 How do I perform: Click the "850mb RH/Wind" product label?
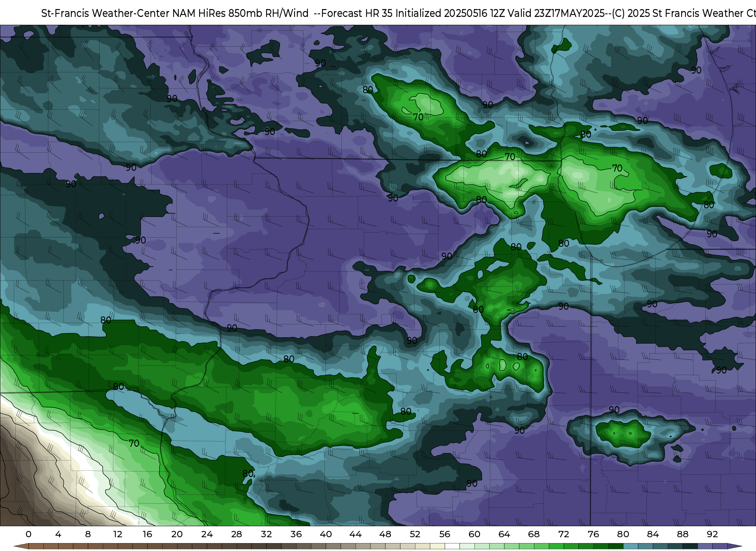(x=268, y=13)
